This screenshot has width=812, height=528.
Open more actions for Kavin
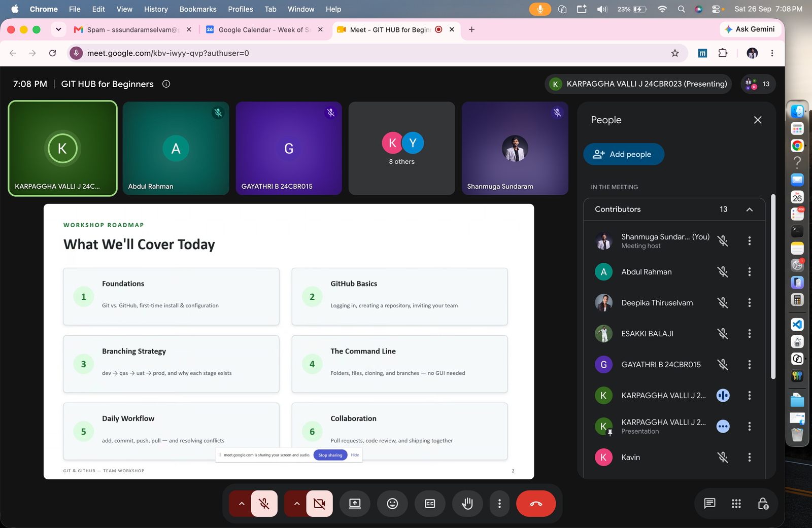[750, 457]
